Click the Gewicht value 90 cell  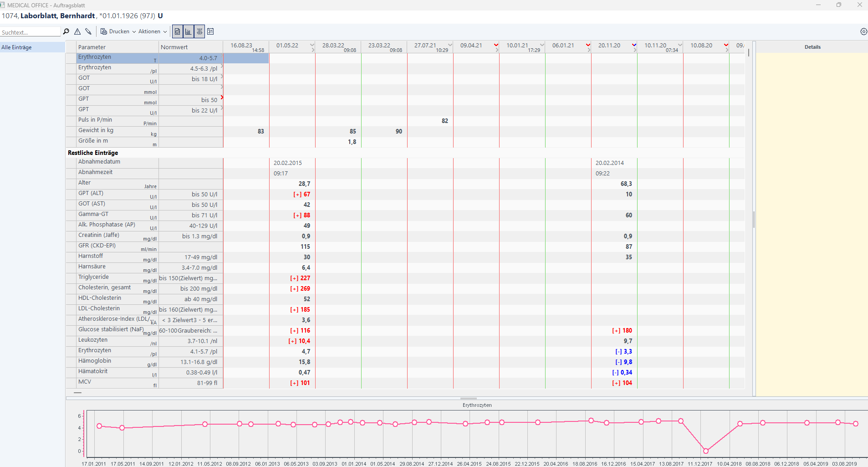pos(384,131)
